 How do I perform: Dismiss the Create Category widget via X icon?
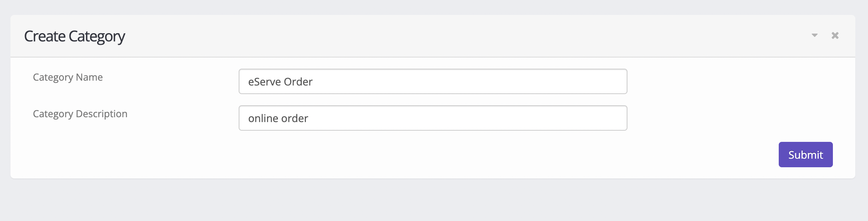[835, 35]
